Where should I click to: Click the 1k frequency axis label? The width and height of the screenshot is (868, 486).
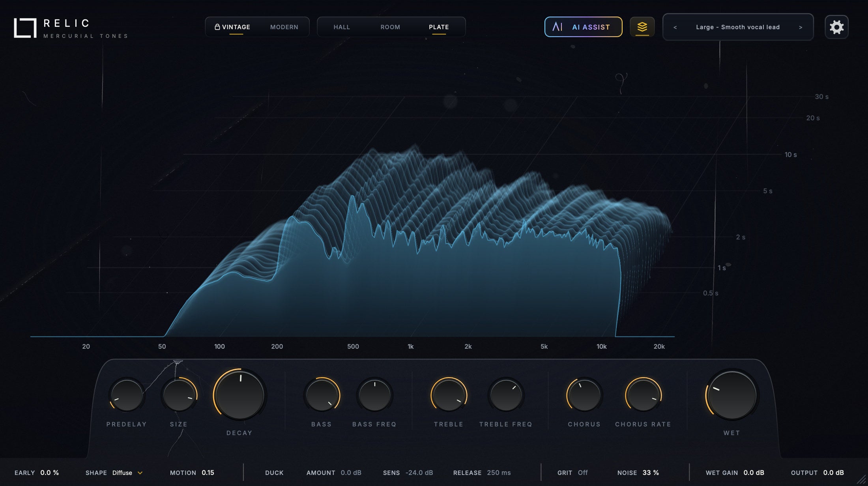(x=410, y=346)
